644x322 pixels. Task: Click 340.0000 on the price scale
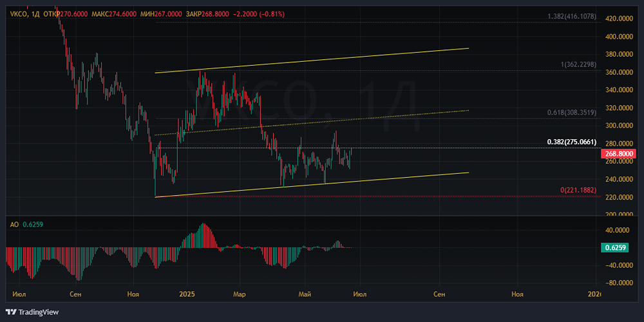coord(618,90)
